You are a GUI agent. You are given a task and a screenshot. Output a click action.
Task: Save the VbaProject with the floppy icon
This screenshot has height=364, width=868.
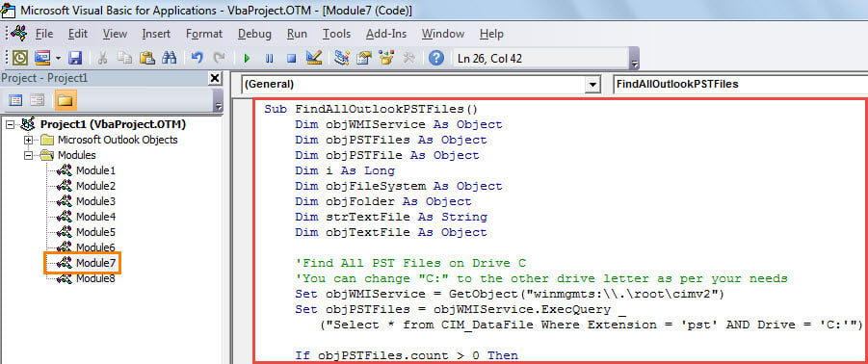(x=75, y=58)
